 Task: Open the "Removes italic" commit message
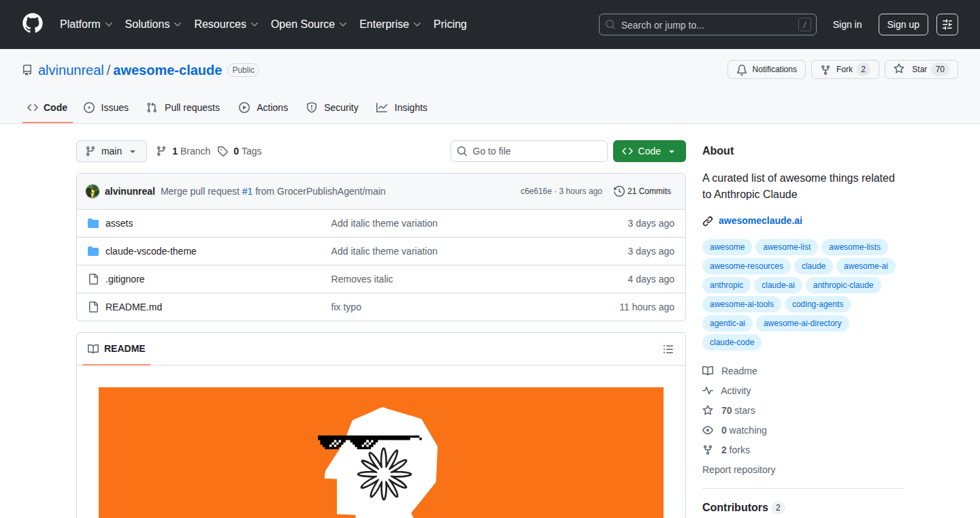[x=362, y=279]
